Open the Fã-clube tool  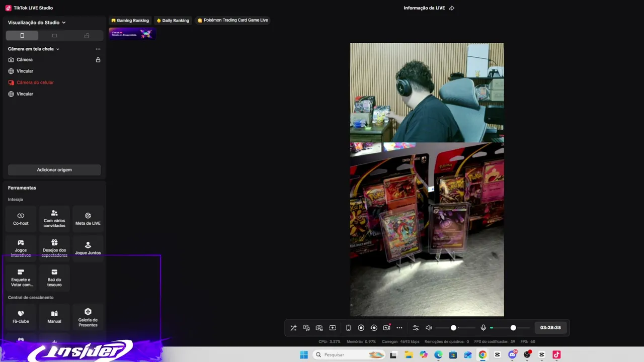pos(21,317)
